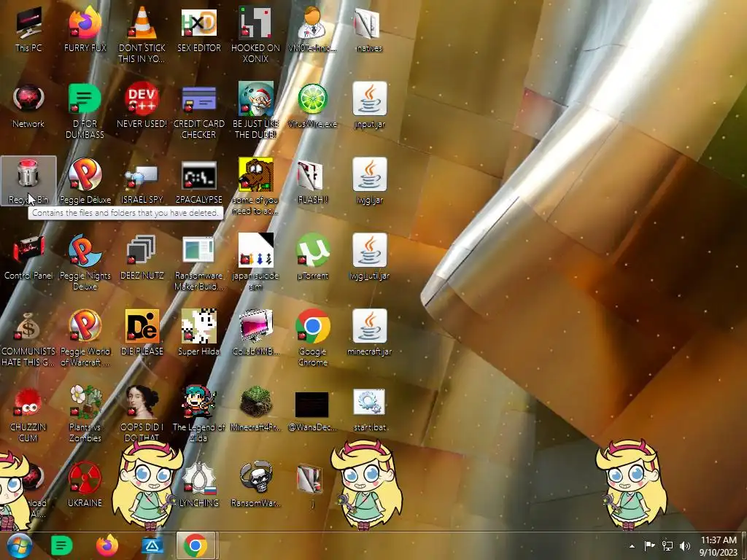Open the Super Hilda game shortcut
The width and height of the screenshot is (747, 560).
198,332
